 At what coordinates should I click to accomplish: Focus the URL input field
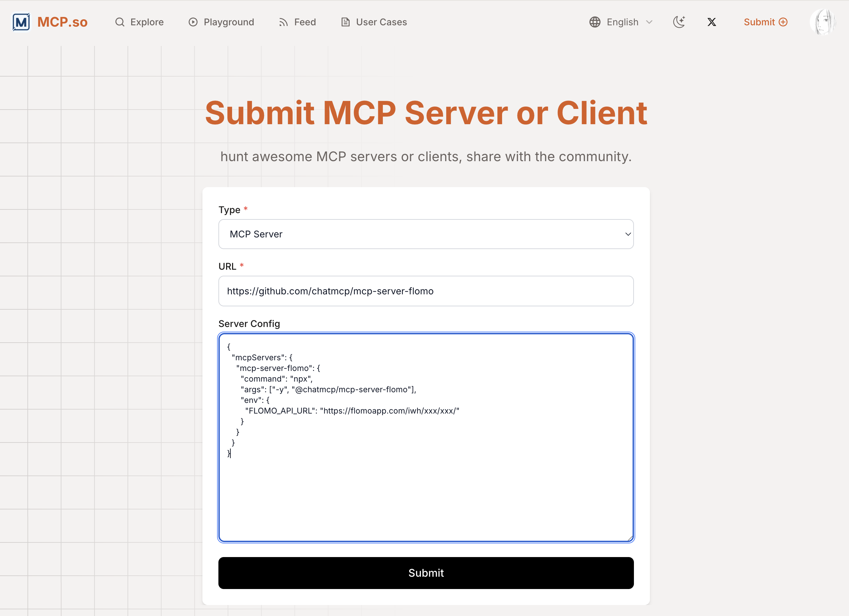point(425,291)
